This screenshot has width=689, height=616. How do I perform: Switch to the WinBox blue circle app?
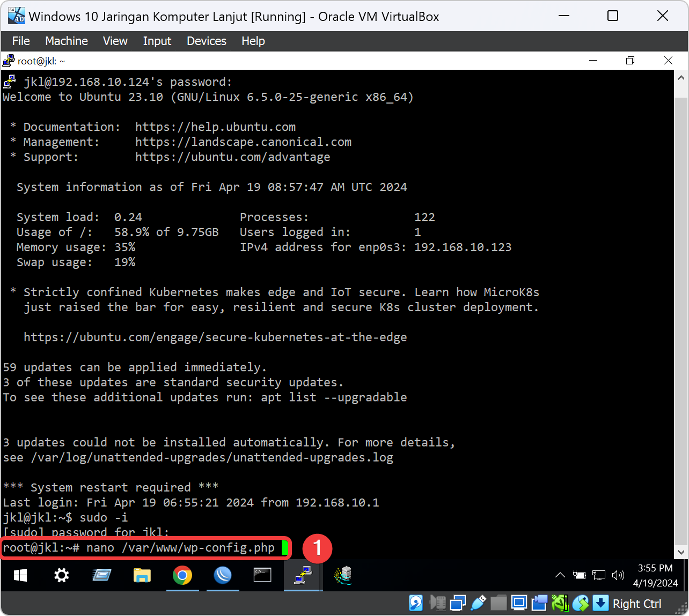222,576
